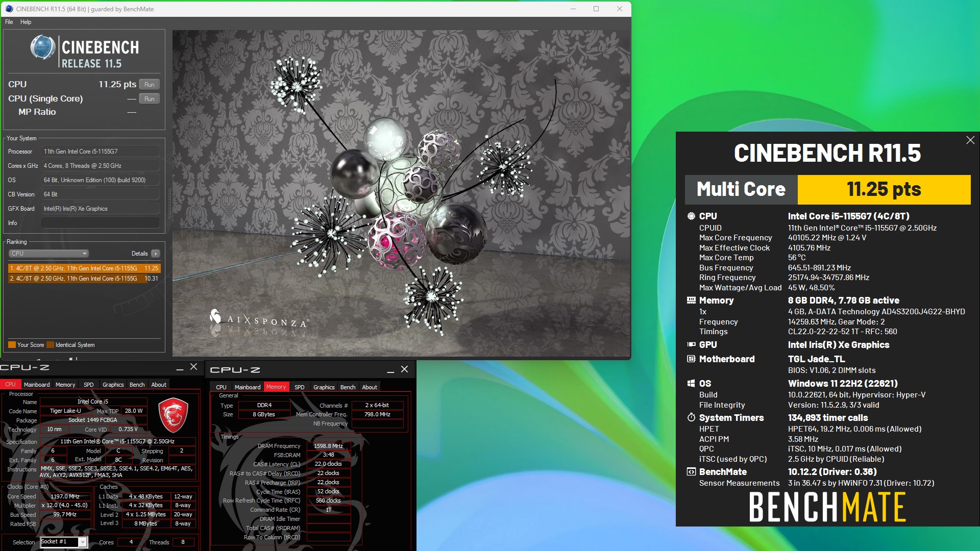The width and height of the screenshot is (980, 551).
Task: Run the CPU multi-core benchmark
Action: (149, 84)
